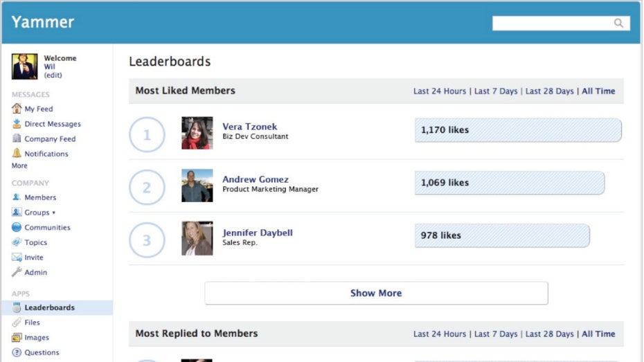The height and width of the screenshot is (362, 644).
Task: Click the edit link under Welcome Wil
Action: click(x=53, y=75)
